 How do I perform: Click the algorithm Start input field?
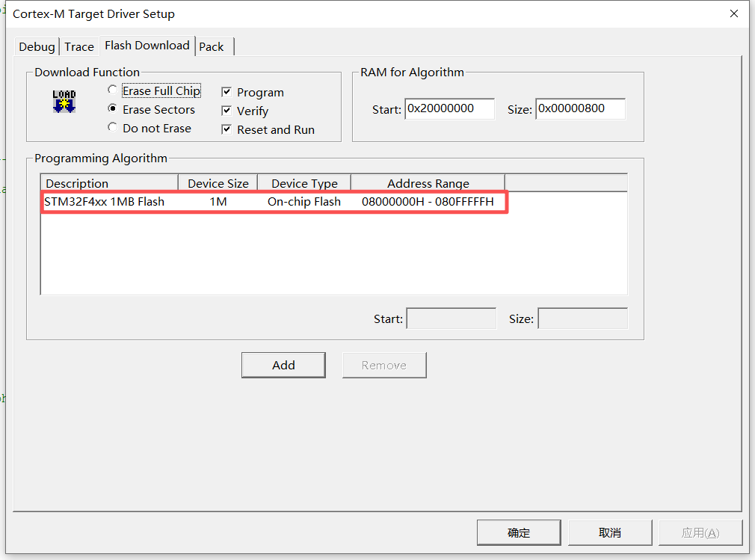pos(452,319)
